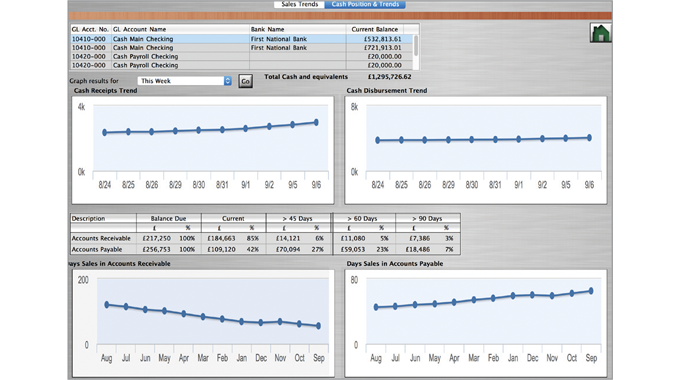Click the £109,120 current payable cell

coord(221,249)
